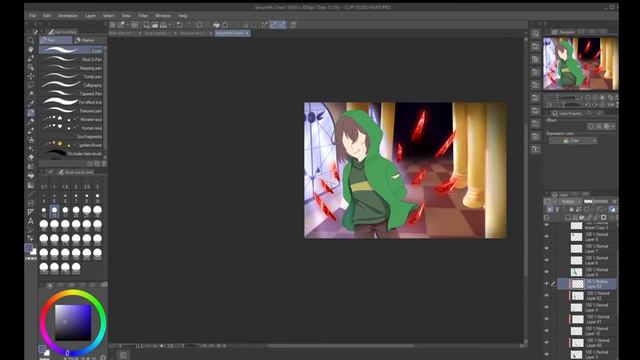The width and height of the screenshot is (640, 360).
Task: Open the Layer menu
Action: point(90,16)
